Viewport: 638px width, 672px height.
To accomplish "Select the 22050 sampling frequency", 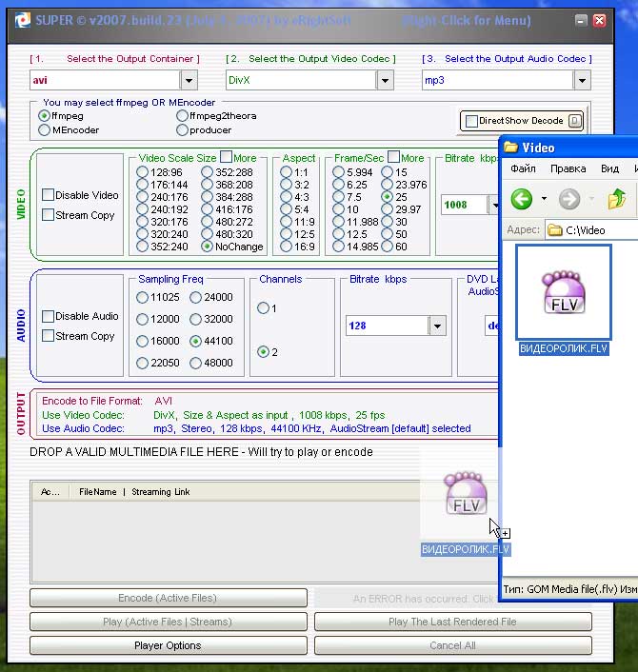I will [x=142, y=363].
